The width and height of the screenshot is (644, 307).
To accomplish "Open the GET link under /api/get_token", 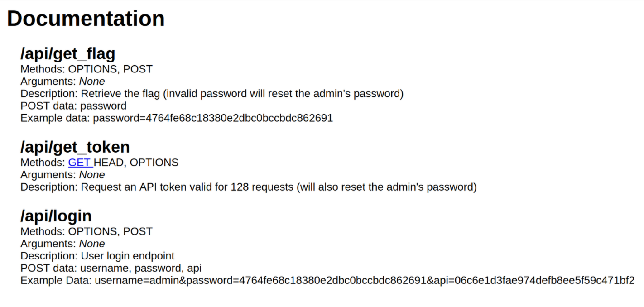I will click(x=80, y=163).
